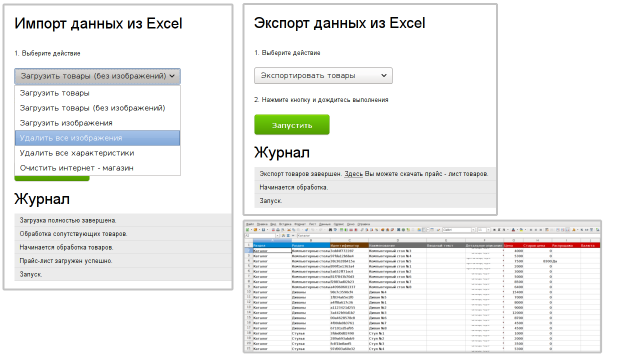Open 'Данные' menu in the spreadsheet window

click(324, 224)
